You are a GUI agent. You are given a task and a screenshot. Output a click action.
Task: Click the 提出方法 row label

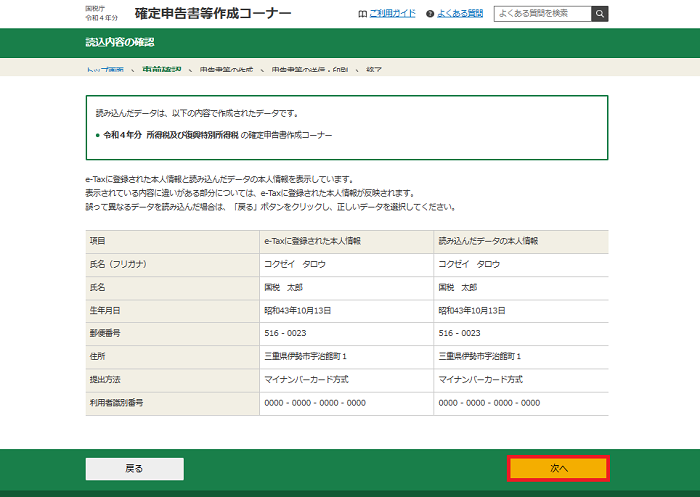point(108,380)
